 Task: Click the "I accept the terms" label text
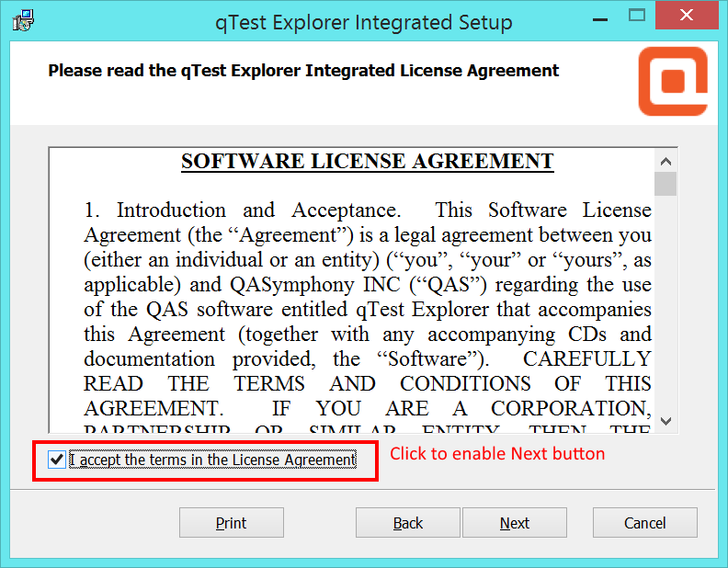click(x=212, y=460)
